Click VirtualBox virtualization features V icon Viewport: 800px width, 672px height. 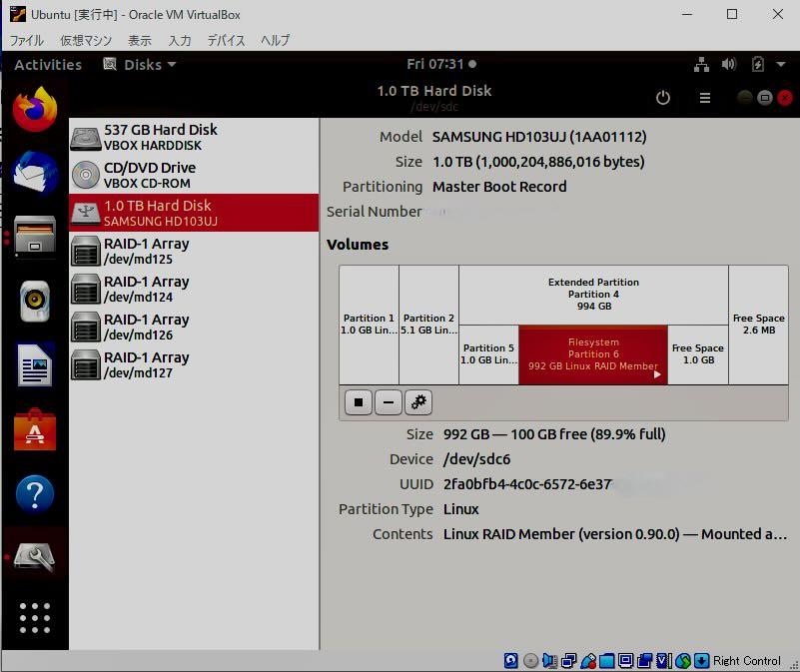(664, 661)
